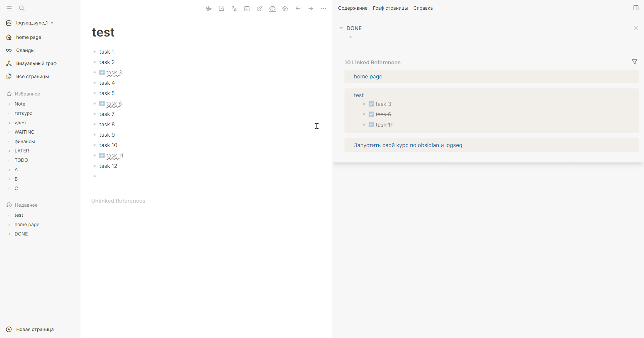Open the Справка menu item
Image resolution: width=644 pixels, height=338 pixels.
pyautogui.click(x=423, y=8)
